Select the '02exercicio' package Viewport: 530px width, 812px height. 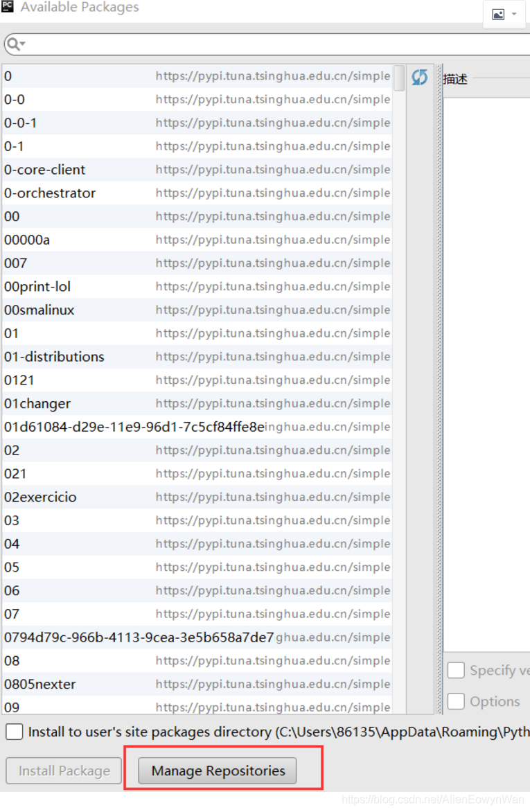197,497
